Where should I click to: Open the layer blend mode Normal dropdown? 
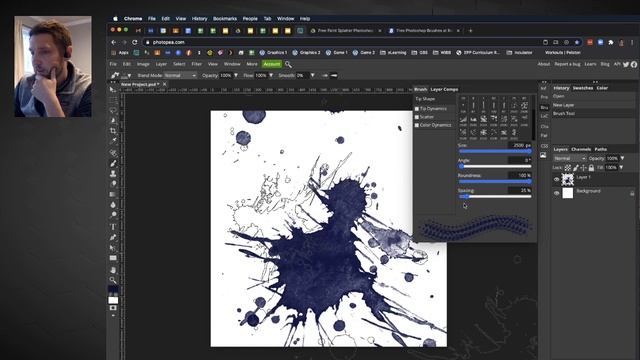pyautogui.click(x=570, y=158)
